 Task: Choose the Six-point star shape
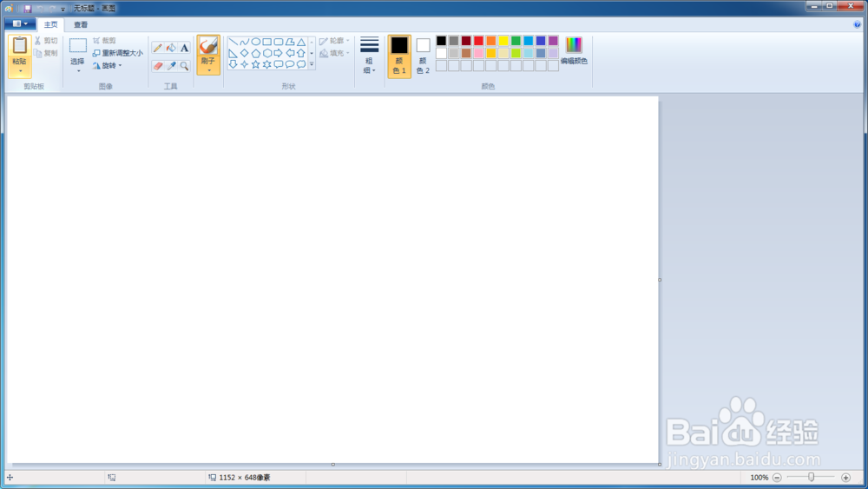266,64
